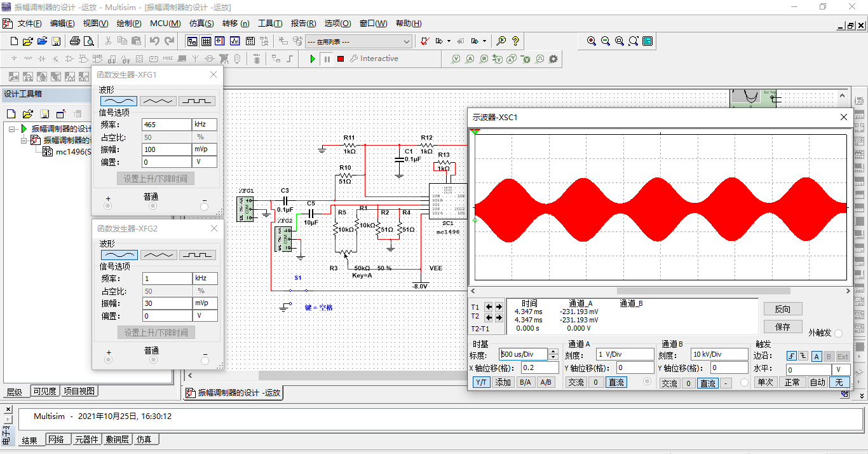The height and width of the screenshot is (454, 868).
Task: Switch to the 元器件 bottom tab
Action: [x=86, y=439]
